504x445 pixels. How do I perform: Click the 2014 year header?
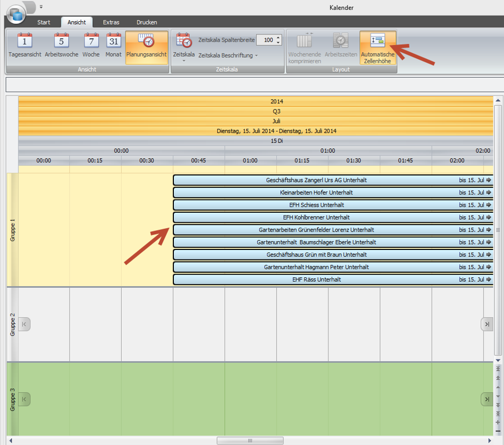[x=256, y=102]
